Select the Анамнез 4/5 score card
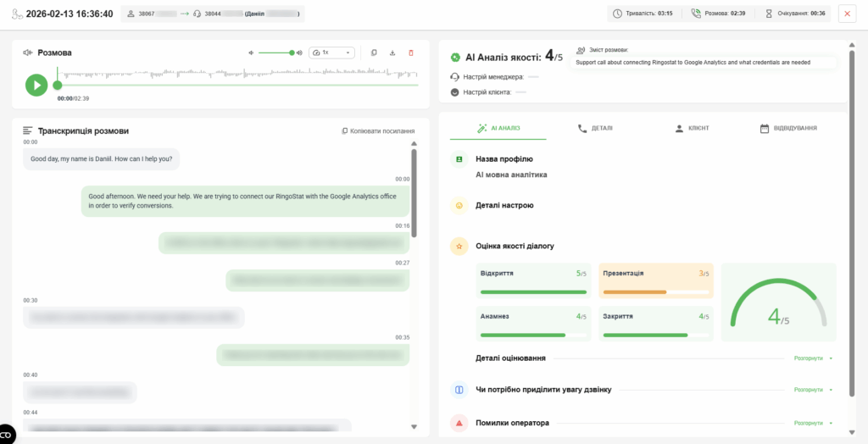 [x=534, y=324]
